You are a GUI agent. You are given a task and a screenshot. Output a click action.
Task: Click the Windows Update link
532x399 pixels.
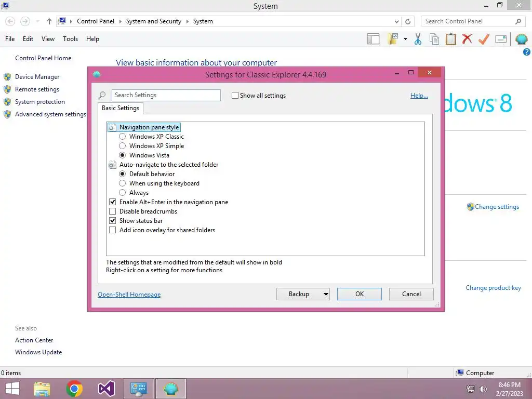click(x=38, y=352)
